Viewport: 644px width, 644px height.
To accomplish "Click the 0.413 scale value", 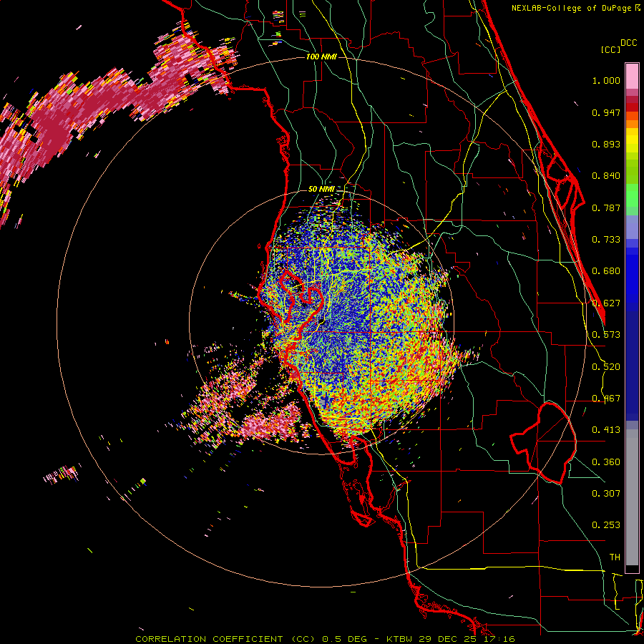I will click(606, 430).
